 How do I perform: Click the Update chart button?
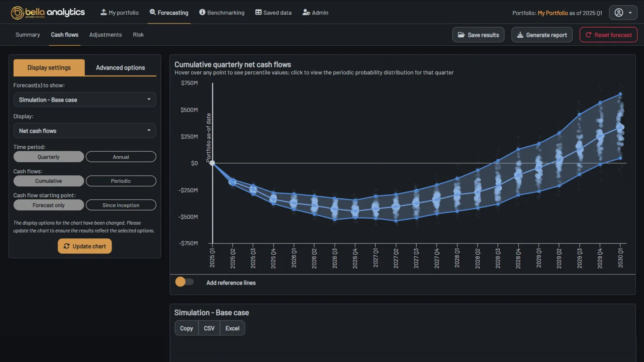click(85, 246)
